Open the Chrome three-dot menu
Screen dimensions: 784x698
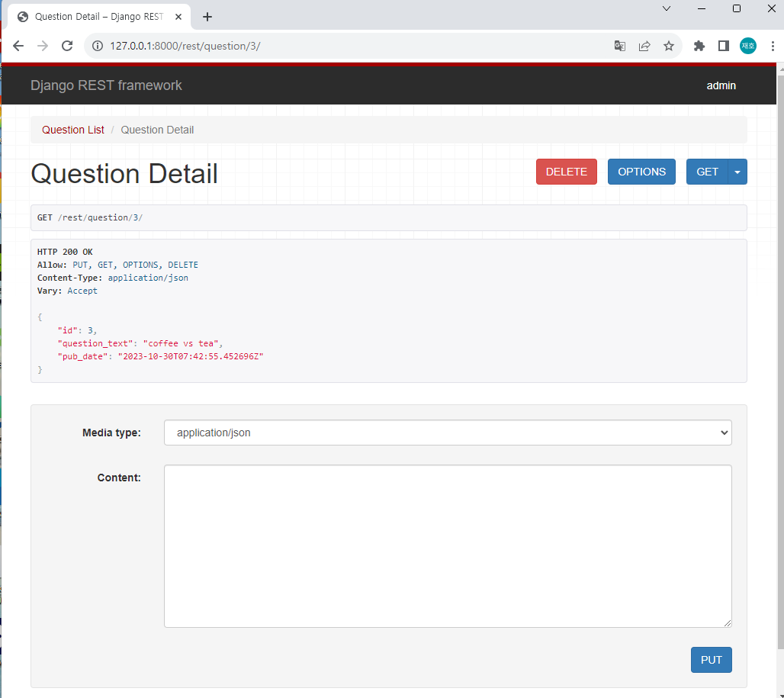[x=773, y=46]
